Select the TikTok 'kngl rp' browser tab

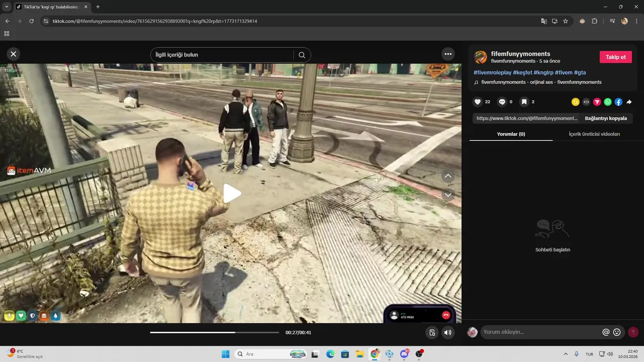(52, 7)
